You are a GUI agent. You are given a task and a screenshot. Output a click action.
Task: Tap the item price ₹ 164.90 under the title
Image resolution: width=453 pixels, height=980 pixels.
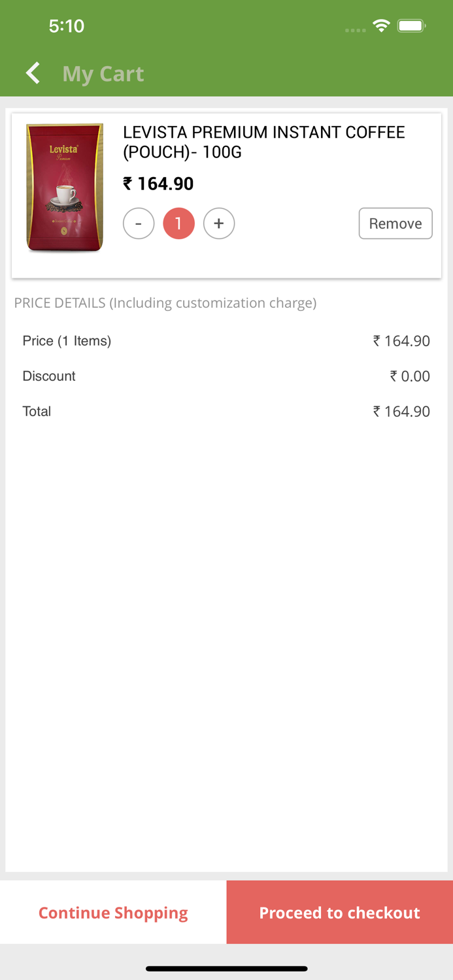158,184
